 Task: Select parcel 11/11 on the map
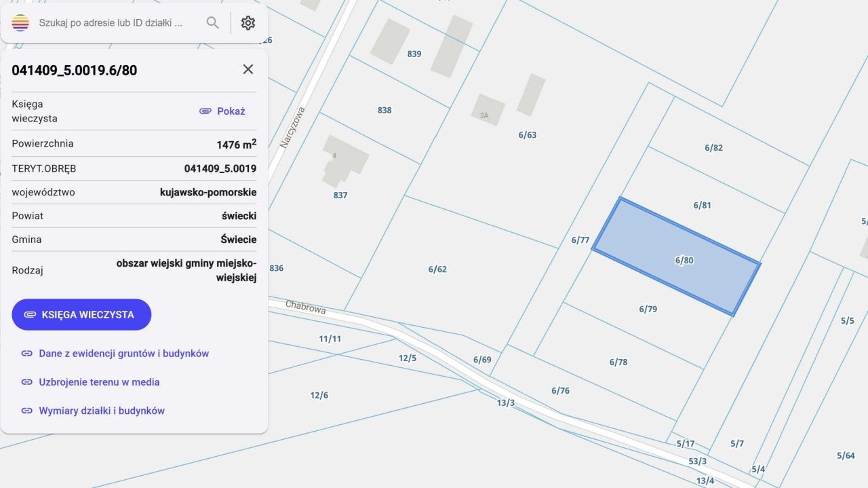(330, 338)
